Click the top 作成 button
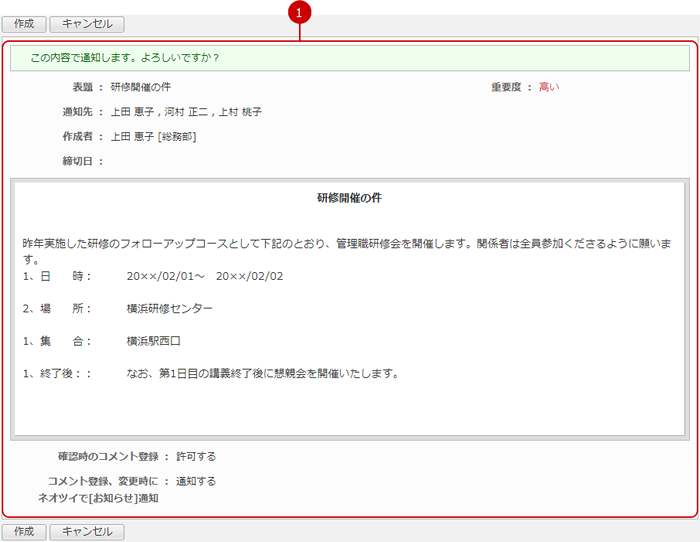Image resolution: width=700 pixels, height=542 pixels. tap(24, 24)
